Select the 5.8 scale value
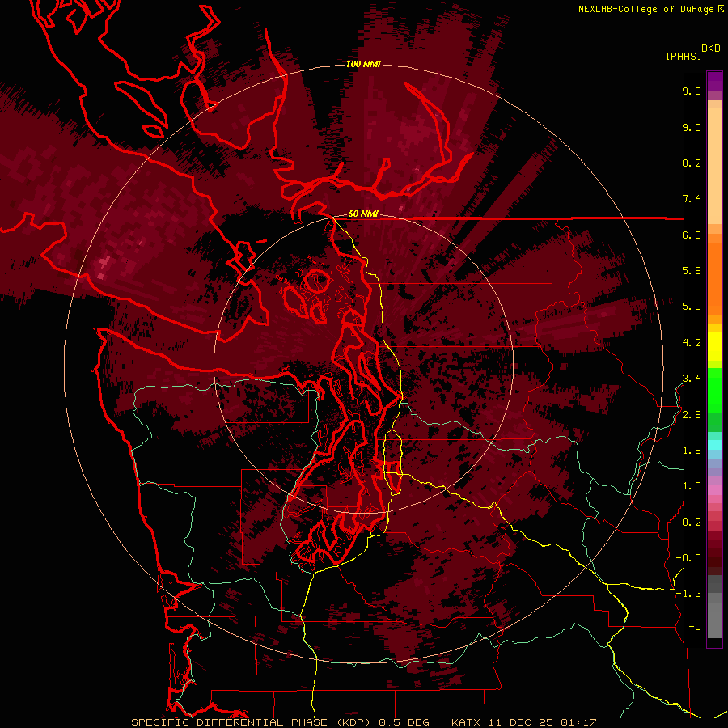 pyautogui.click(x=692, y=271)
